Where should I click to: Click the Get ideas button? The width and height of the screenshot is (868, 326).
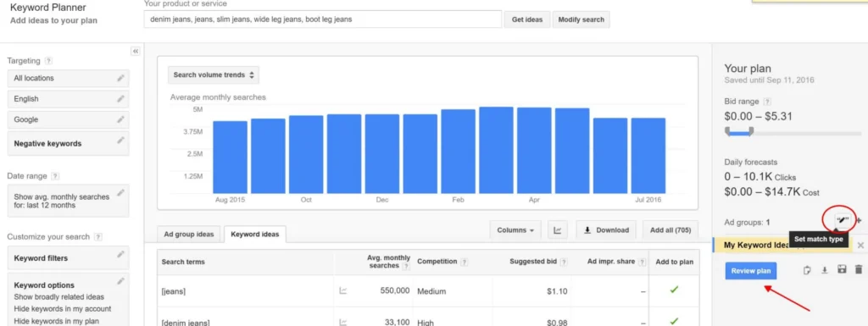pyautogui.click(x=527, y=19)
